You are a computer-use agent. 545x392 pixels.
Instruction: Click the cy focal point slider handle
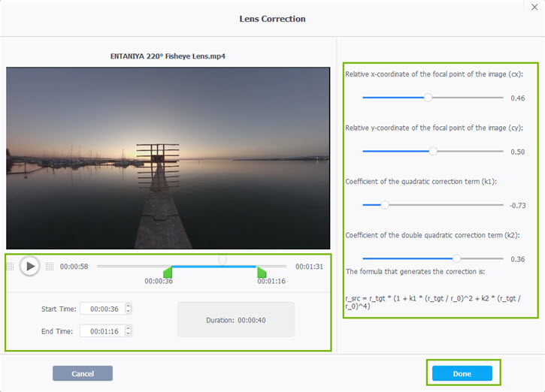[433, 152]
